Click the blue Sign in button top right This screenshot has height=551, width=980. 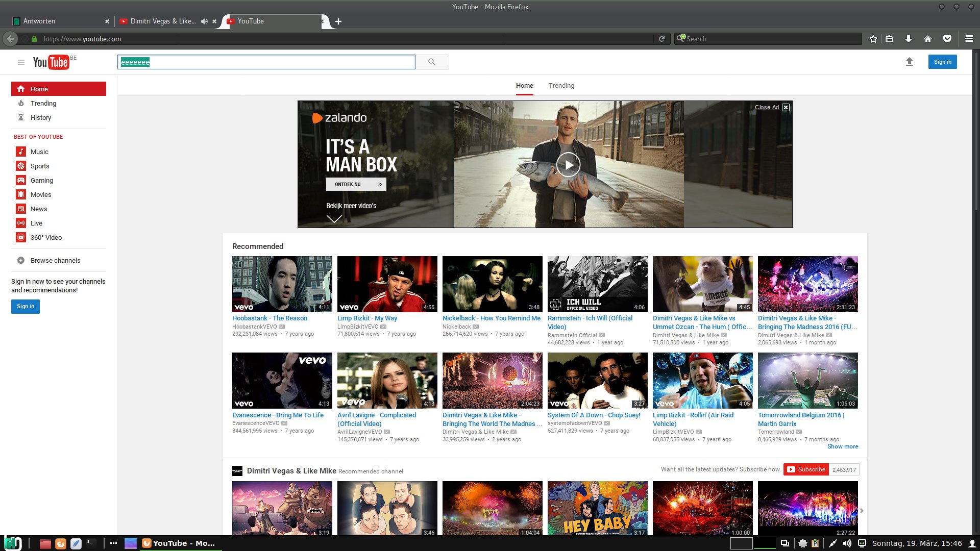(942, 62)
